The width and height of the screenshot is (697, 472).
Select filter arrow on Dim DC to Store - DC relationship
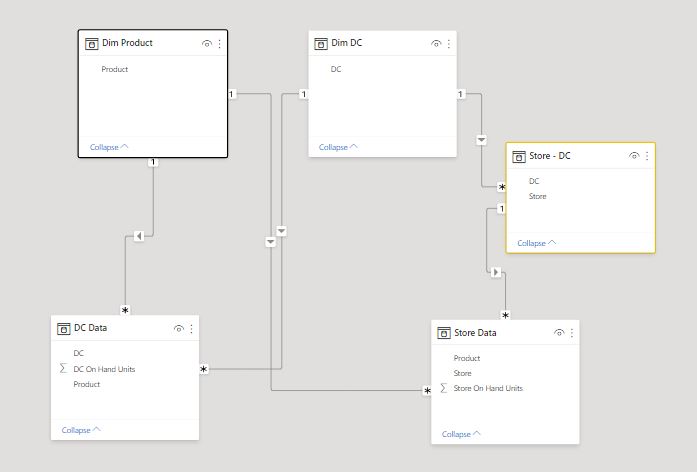(x=481, y=140)
